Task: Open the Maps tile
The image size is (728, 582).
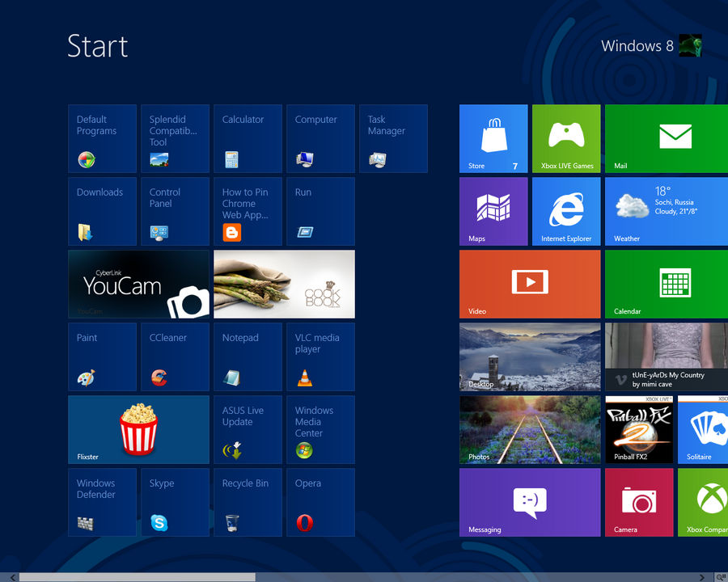Action: click(x=493, y=212)
